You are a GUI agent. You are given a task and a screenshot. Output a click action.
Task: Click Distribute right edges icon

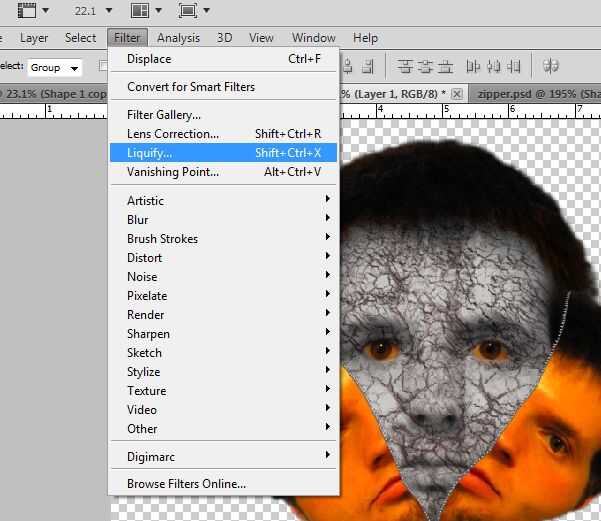coord(514,66)
